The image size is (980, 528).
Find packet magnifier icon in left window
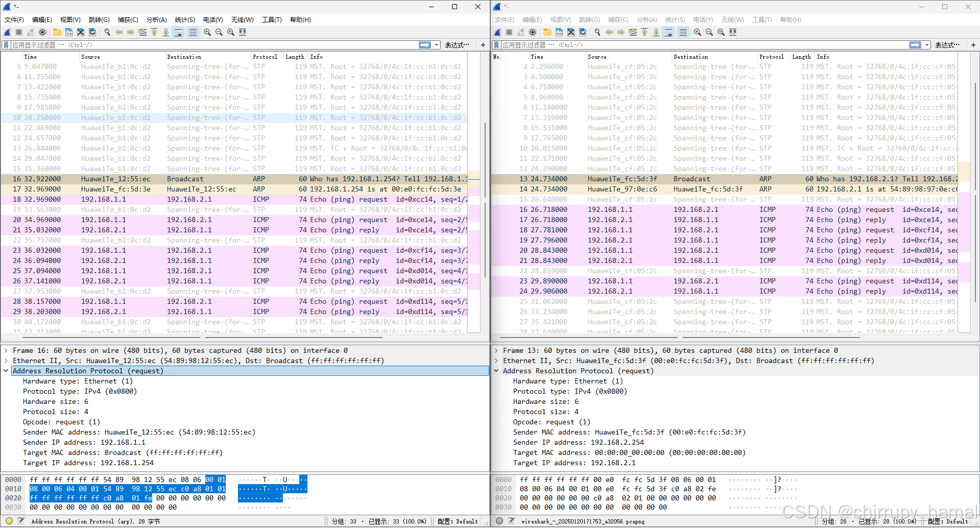107,32
